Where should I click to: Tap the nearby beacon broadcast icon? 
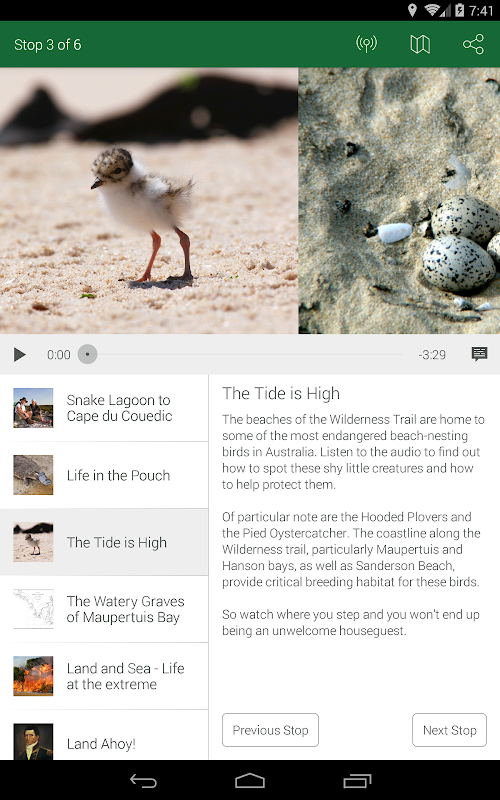(x=366, y=44)
